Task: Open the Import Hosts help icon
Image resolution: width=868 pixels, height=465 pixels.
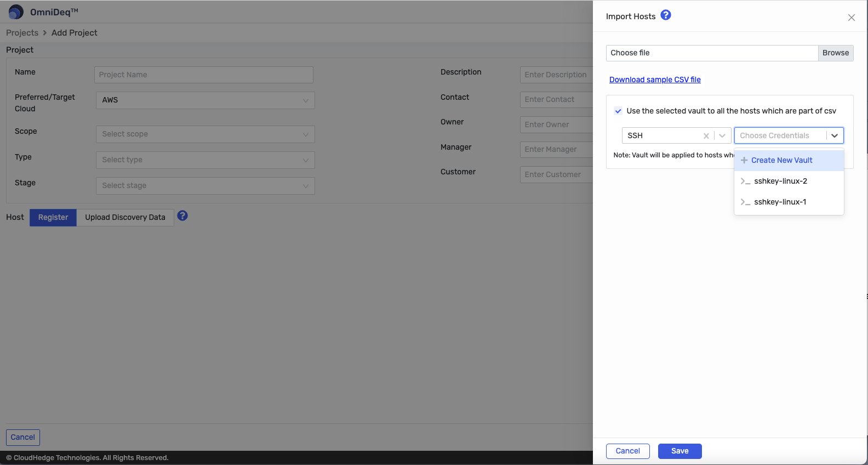Action: coord(665,15)
